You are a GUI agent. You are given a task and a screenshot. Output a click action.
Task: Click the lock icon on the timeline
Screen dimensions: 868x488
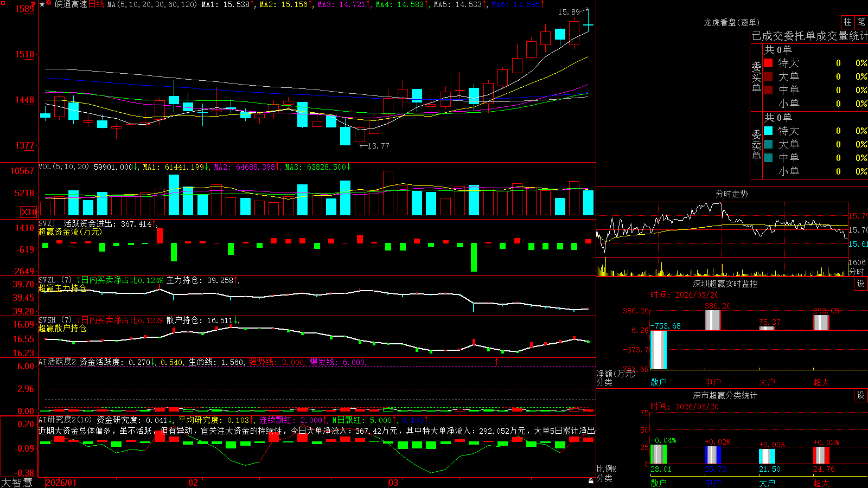pos(591,481)
